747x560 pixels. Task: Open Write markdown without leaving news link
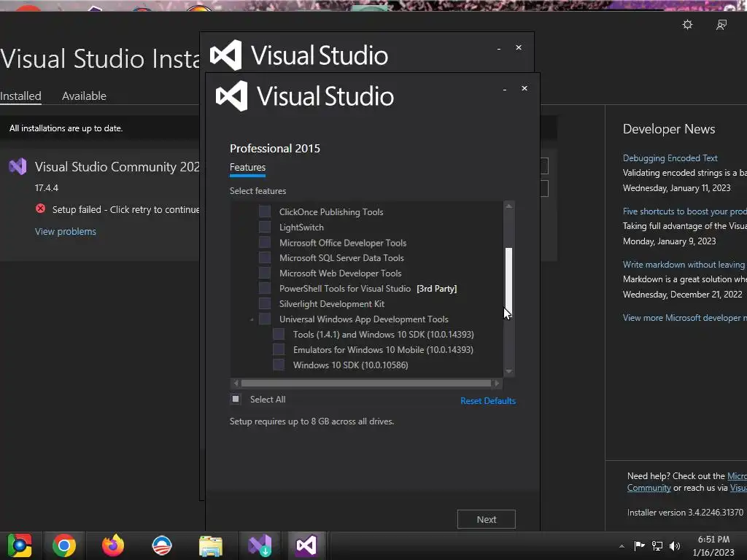[x=684, y=265]
